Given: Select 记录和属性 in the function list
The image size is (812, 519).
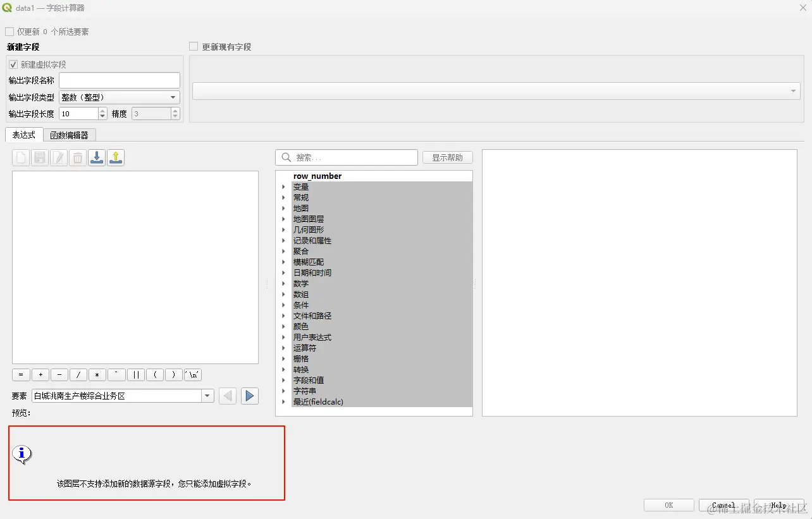Looking at the screenshot, I should point(312,241).
